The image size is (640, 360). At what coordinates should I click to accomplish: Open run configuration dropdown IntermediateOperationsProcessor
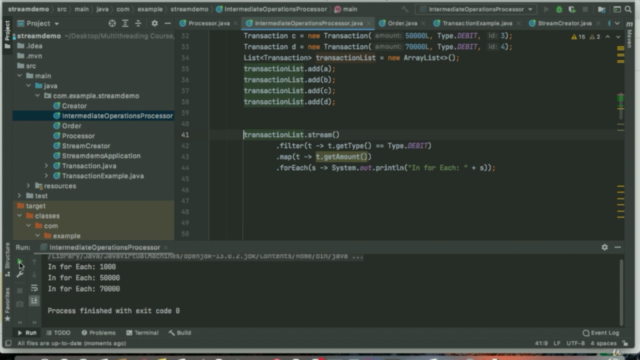(x=476, y=9)
